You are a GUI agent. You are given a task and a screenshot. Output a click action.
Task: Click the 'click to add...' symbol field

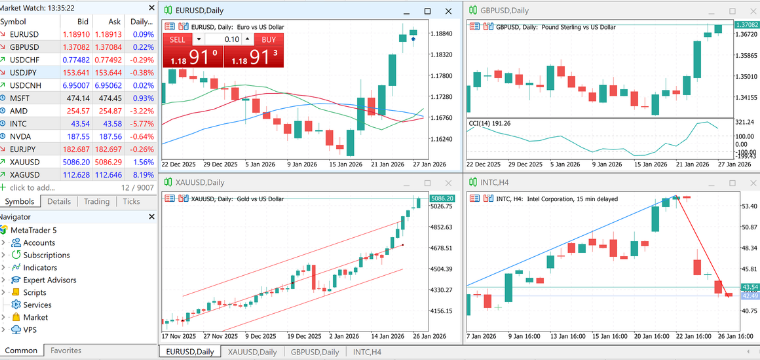point(32,188)
